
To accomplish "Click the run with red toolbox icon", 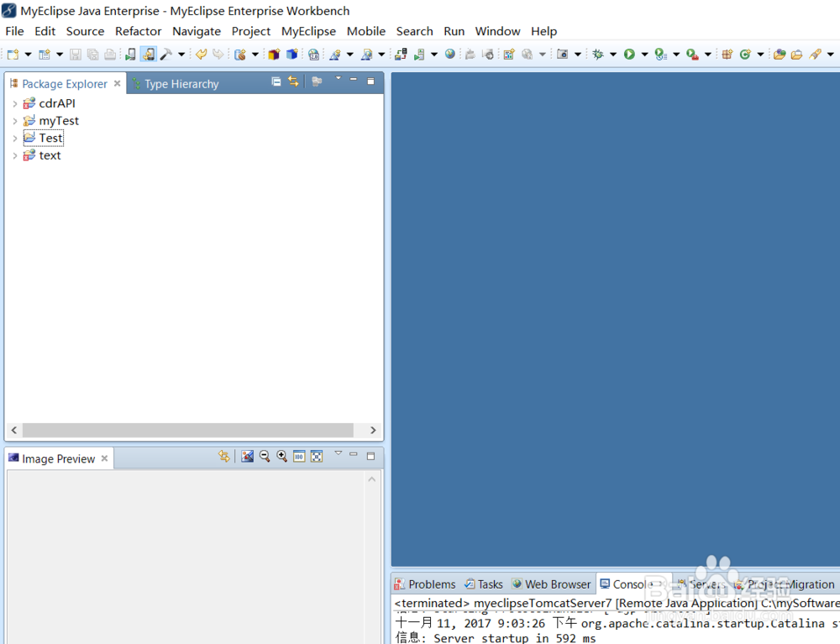I will pyautogui.click(x=692, y=54).
